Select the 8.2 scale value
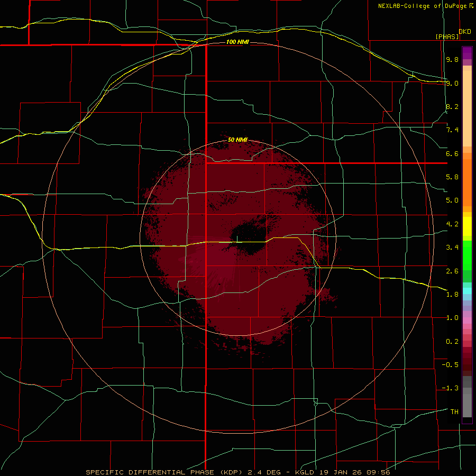Viewport: 476px width, 476px height. click(x=452, y=106)
